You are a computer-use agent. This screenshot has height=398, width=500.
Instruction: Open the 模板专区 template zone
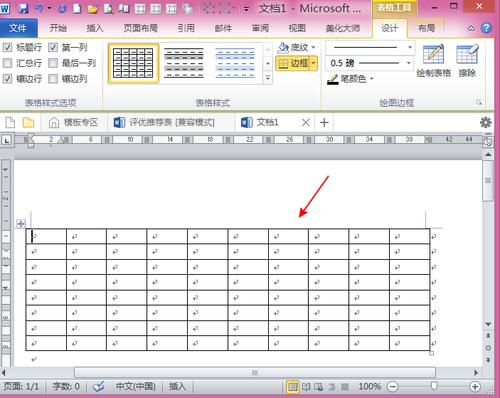(x=73, y=123)
